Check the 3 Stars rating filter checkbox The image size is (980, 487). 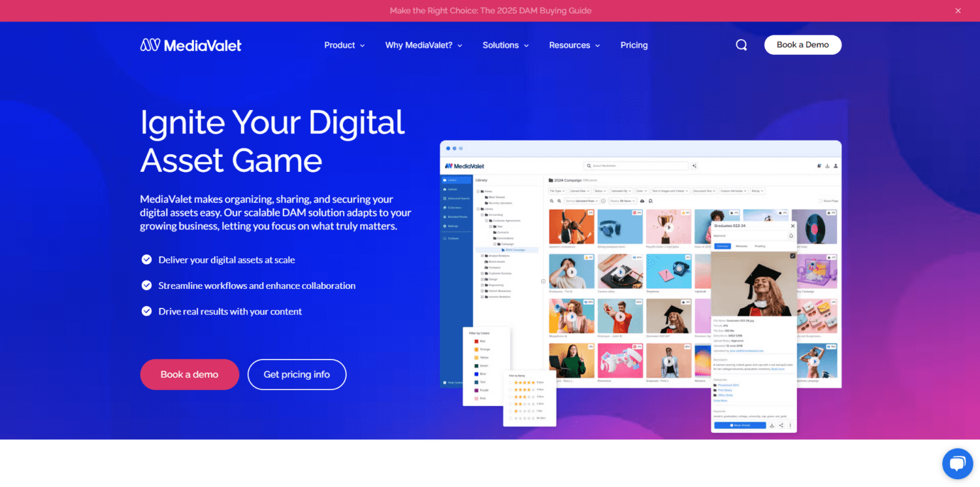tap(511, 397)
